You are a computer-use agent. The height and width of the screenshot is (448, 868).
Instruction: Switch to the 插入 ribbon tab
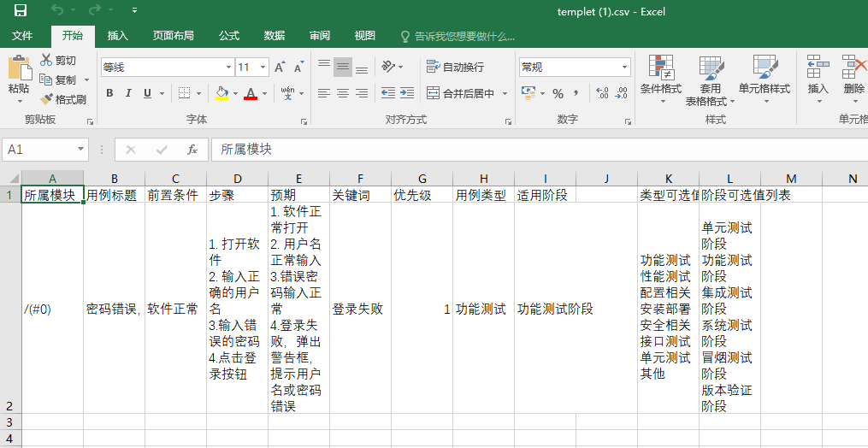[117, 36]
